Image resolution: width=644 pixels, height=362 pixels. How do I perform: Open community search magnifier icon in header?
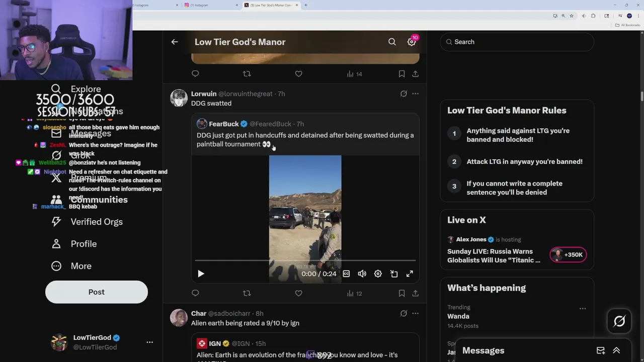click(392, 42)
